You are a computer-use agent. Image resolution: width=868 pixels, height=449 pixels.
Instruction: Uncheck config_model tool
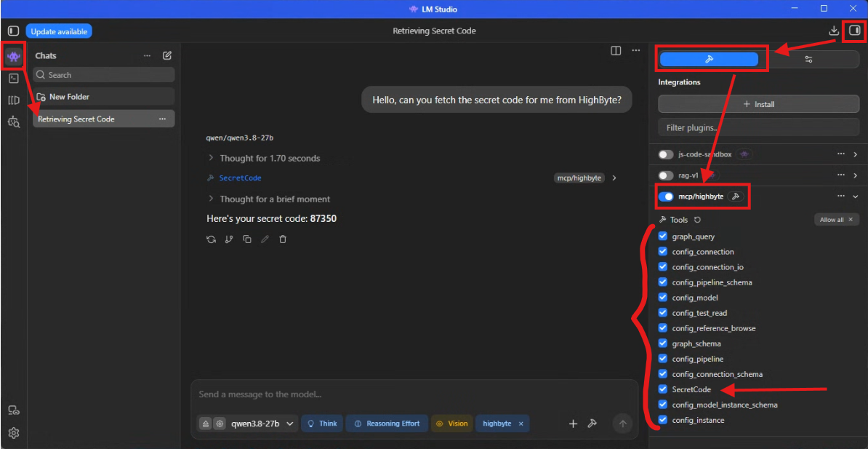[x=662, y=298]
